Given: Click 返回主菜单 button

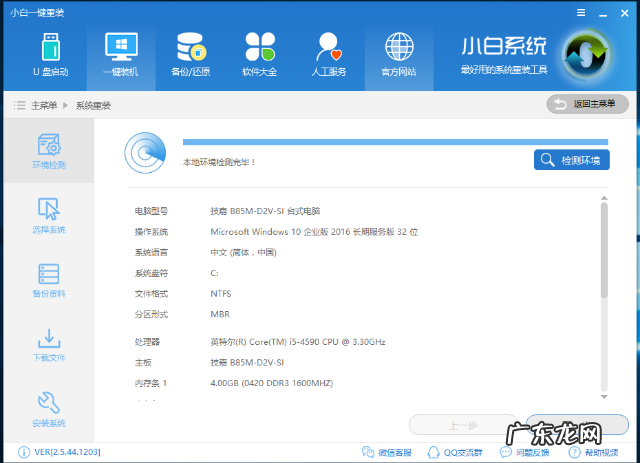Looking at the screenshot, I should pyautogui.click(x=587, y=105).
